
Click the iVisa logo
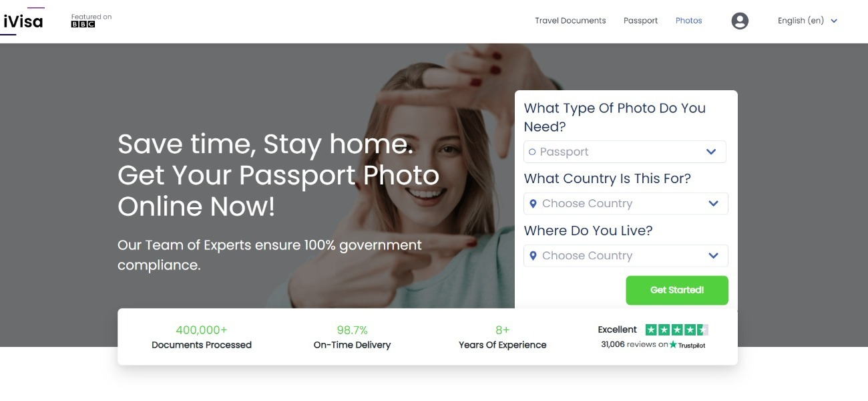pos(22,21)
